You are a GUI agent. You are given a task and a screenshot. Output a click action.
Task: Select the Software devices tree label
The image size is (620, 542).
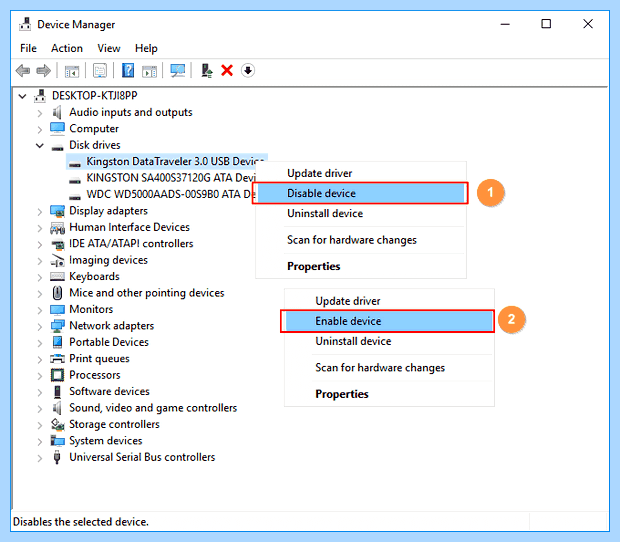pyautogui.click(x=109, y=391)
